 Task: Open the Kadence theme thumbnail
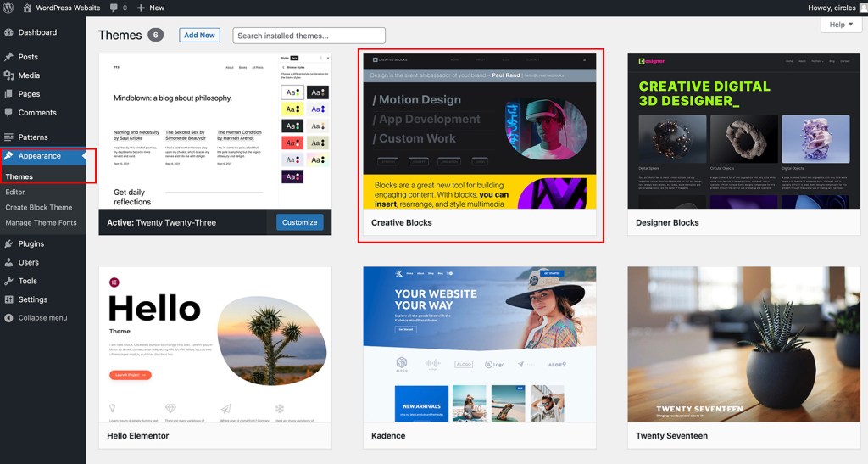(x=480, y=344)
